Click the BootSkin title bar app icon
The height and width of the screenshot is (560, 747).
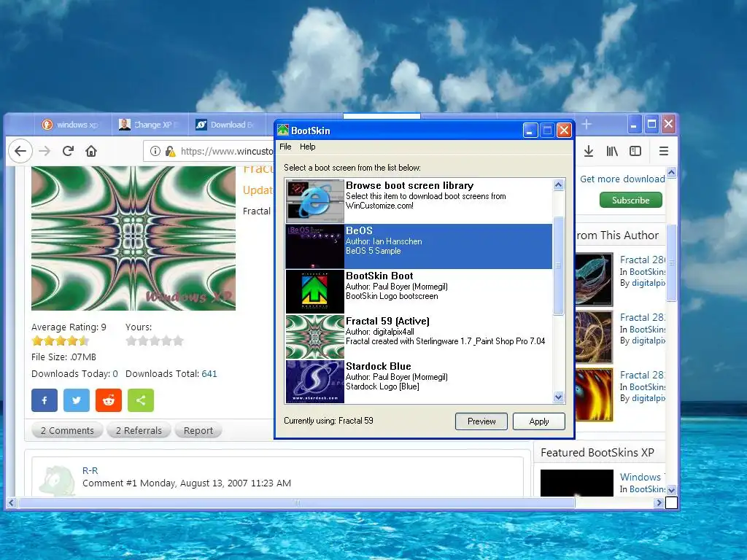[x=284, y=130]
